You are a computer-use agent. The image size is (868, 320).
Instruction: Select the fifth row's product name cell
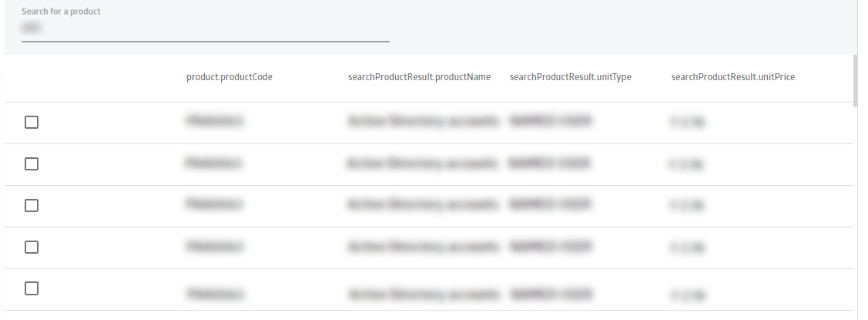pyautogui.click(x=423, y=293)
